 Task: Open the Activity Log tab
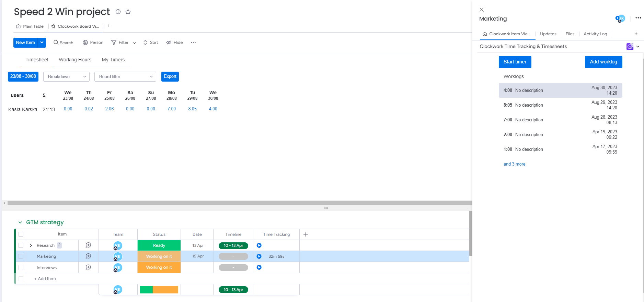click(595, 34)
